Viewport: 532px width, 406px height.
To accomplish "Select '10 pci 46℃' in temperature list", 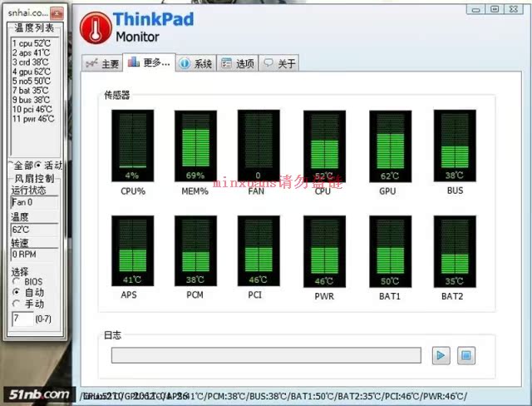I will pyautogui.click(x=32, y=109).
